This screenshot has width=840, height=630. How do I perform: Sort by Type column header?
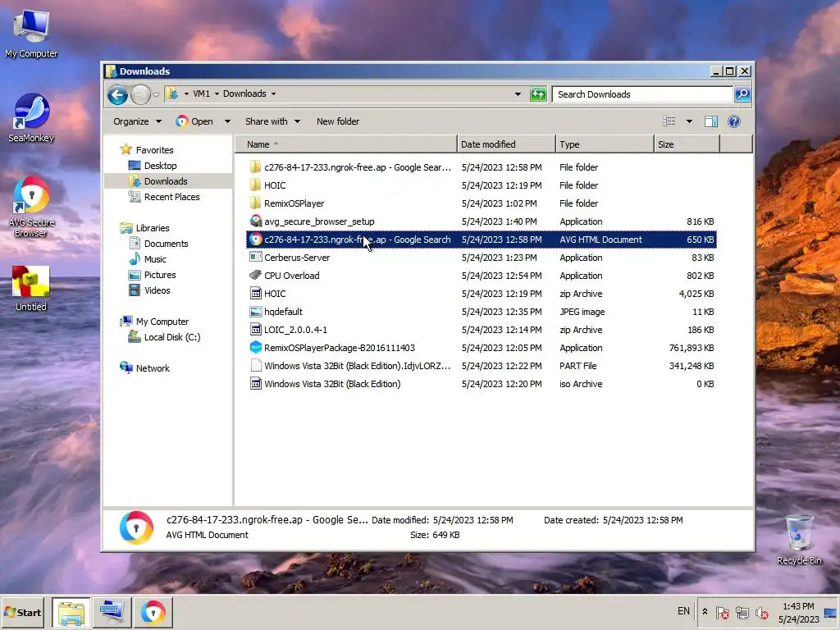coord(605,144)
